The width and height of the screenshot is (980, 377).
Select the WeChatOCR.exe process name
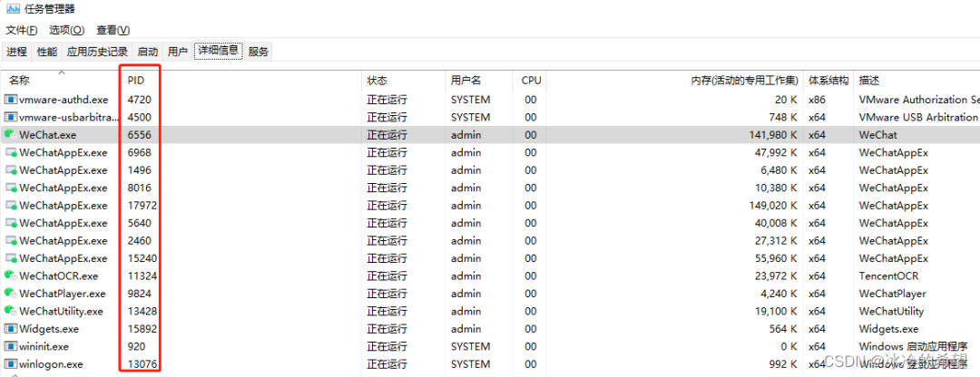coord(59,275)
